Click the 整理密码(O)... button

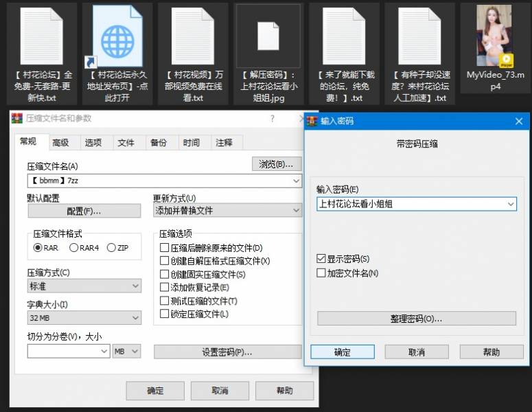417,319
